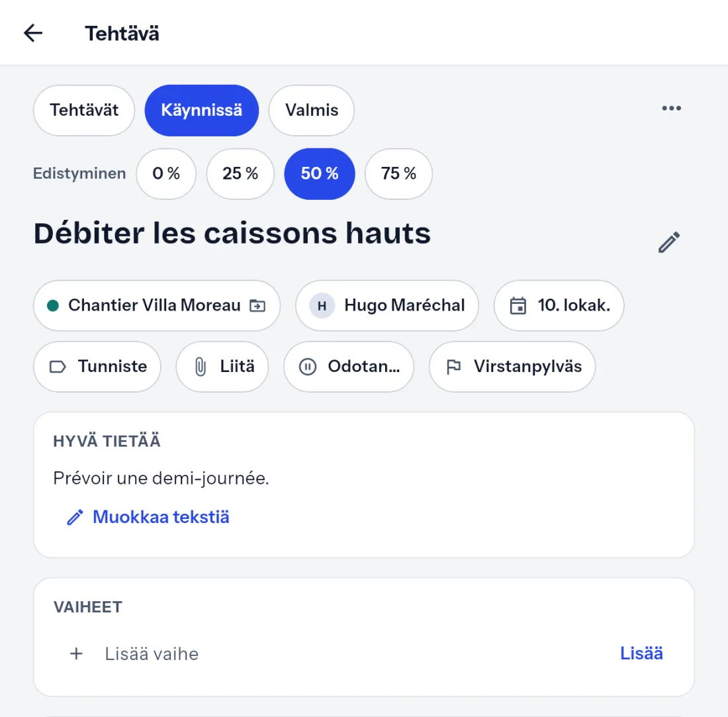This screenshot has width=728, height=717.
Task: Open the Tunniste tag selector
Action: coord(97,367)
